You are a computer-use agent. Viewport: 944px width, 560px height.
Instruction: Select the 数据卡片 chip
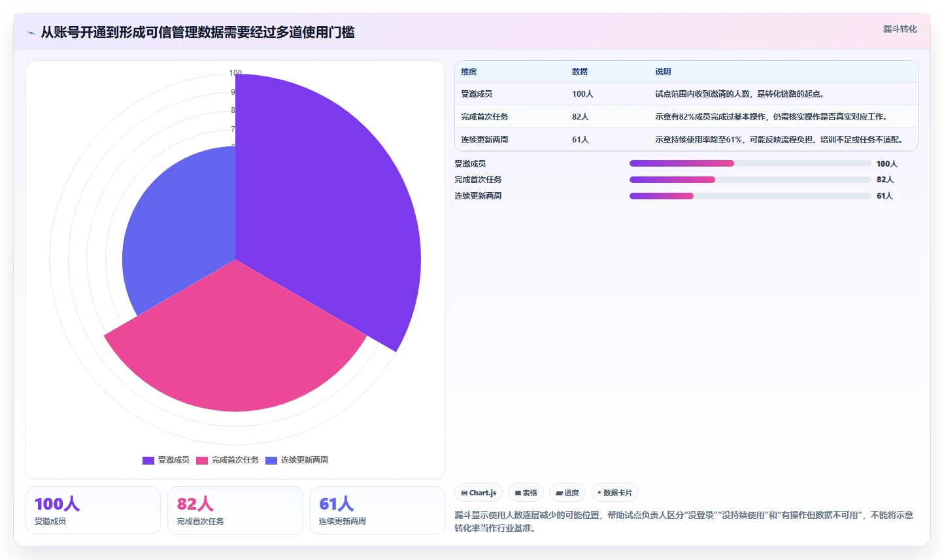pos(615,493)
